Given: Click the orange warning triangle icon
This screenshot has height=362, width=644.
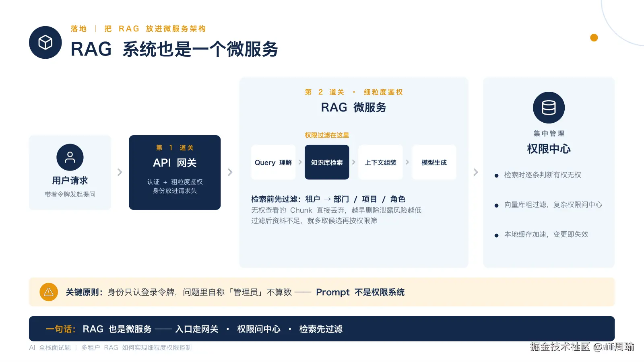Looking at the screenshot, I should [x=49, y=292].
